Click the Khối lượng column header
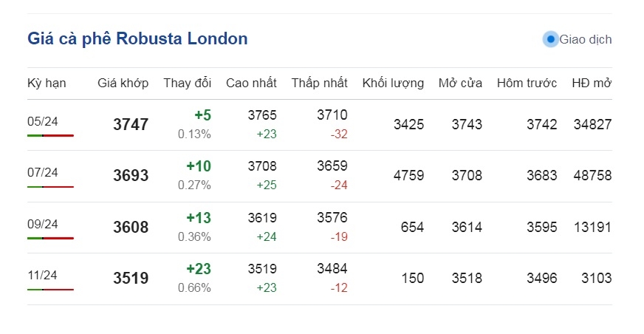 tap(393, 83)
